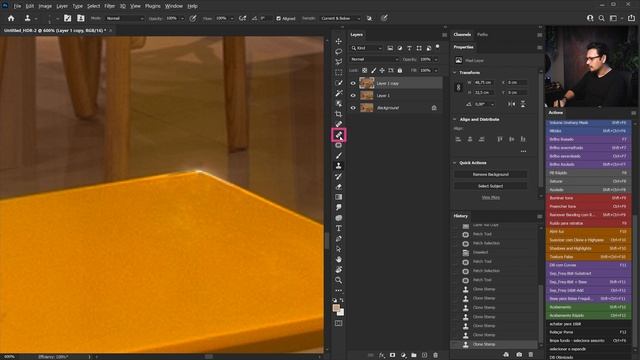Screen dimensions: 640x360
Task: Create new group with folder icon
Action: coord(414,355)
